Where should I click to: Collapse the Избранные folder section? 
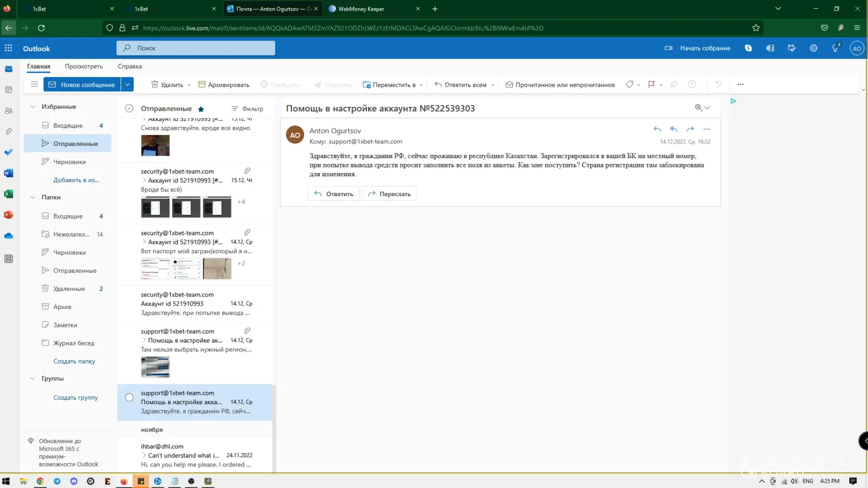pos(33,107)
